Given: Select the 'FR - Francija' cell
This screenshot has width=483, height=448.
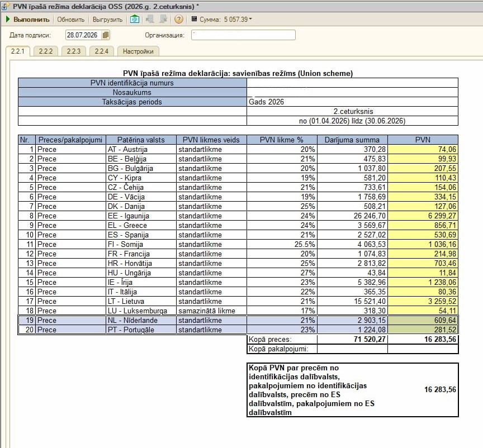Looking at the screenshot, I should coord(141,254).
